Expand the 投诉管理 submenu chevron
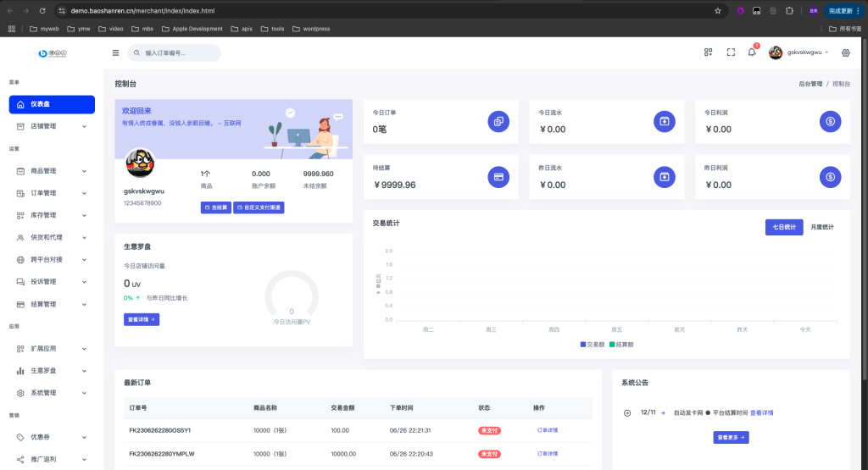Image resolution: width=868 pixels, height=470 pixels. coord(84,282)
